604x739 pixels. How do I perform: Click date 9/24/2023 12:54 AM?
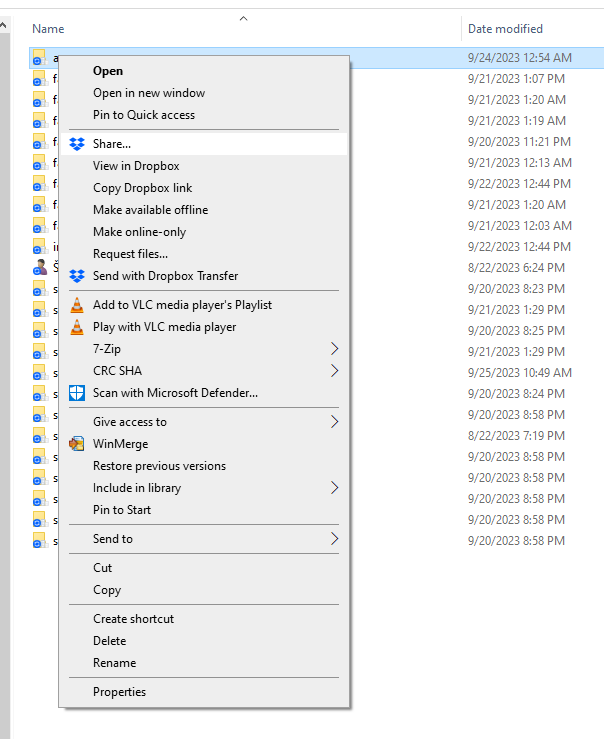point(520,57)
